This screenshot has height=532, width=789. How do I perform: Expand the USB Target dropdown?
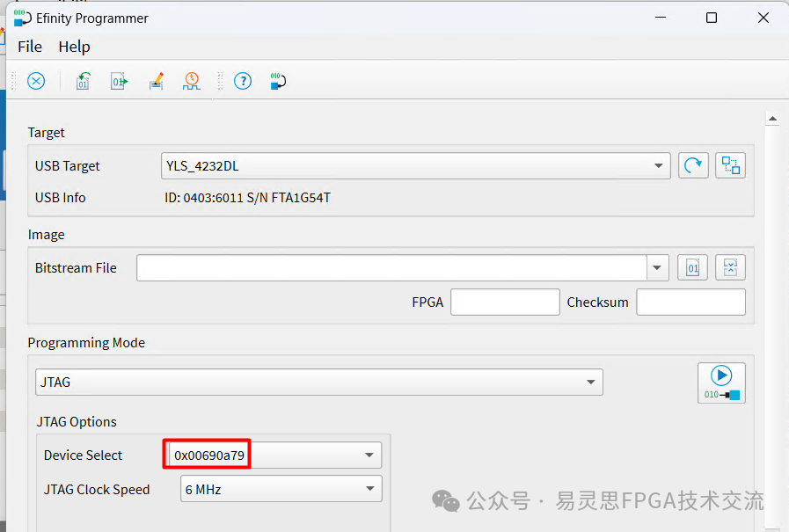click(659, 165)
